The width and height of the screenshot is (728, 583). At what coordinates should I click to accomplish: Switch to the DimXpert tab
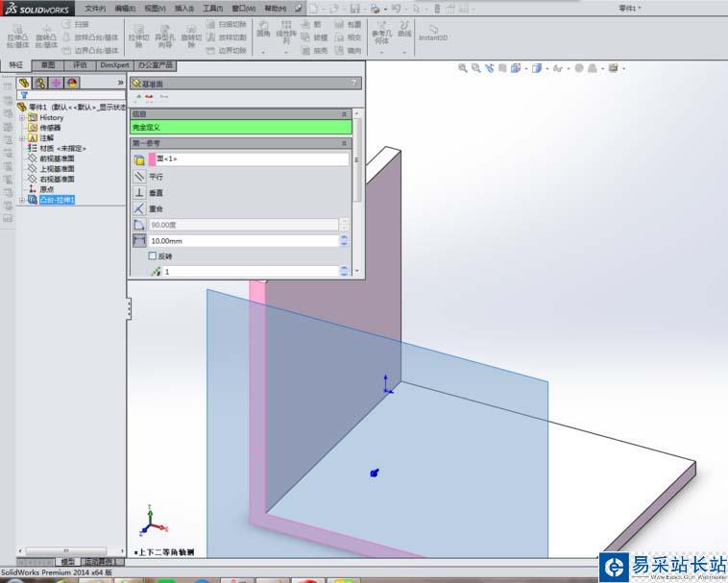[x=114, y=65]
